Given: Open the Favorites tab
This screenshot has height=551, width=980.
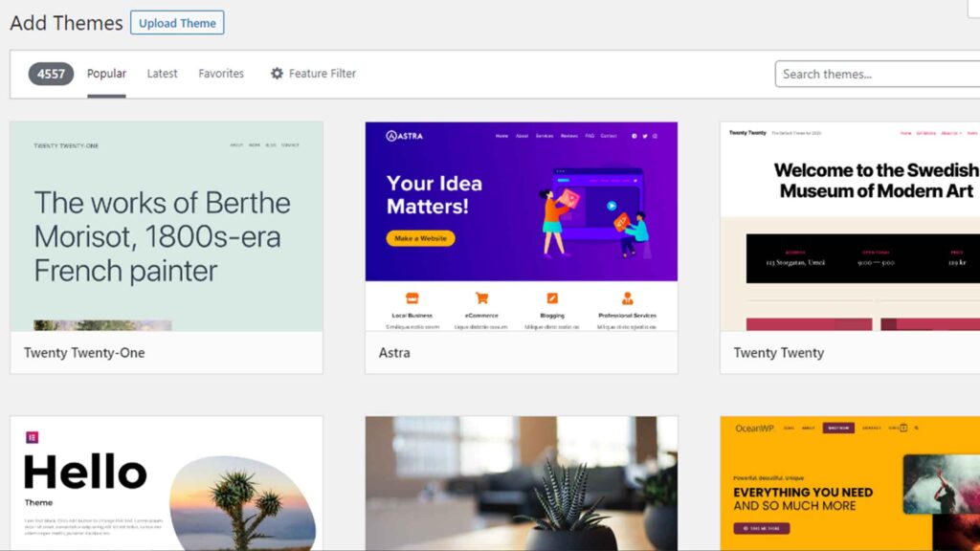Looking at the screenshot, I should tap(221, 73).
